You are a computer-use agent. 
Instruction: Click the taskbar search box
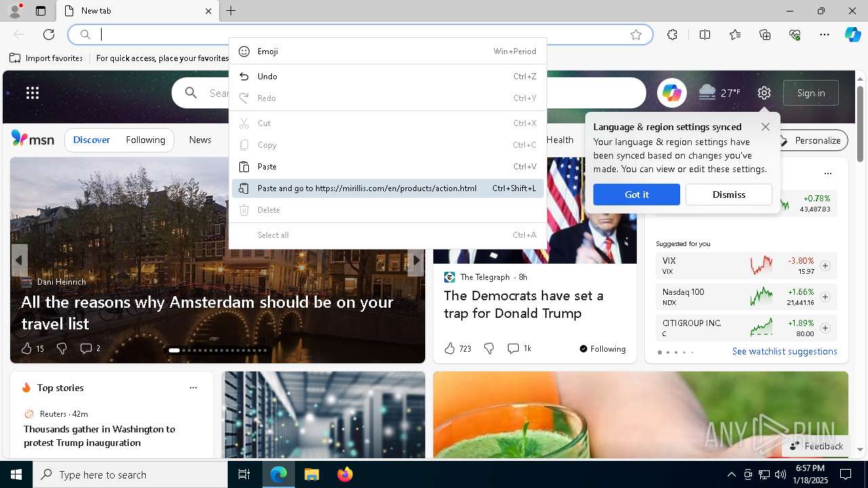click(130, 474)
